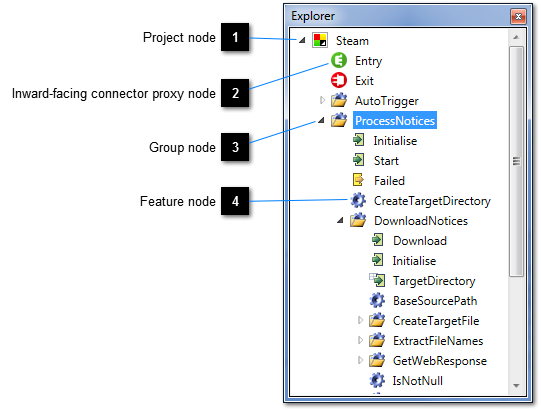Click the TargetDirectory connector icon
Screen dimensions: 541x411
coord(377,280)
